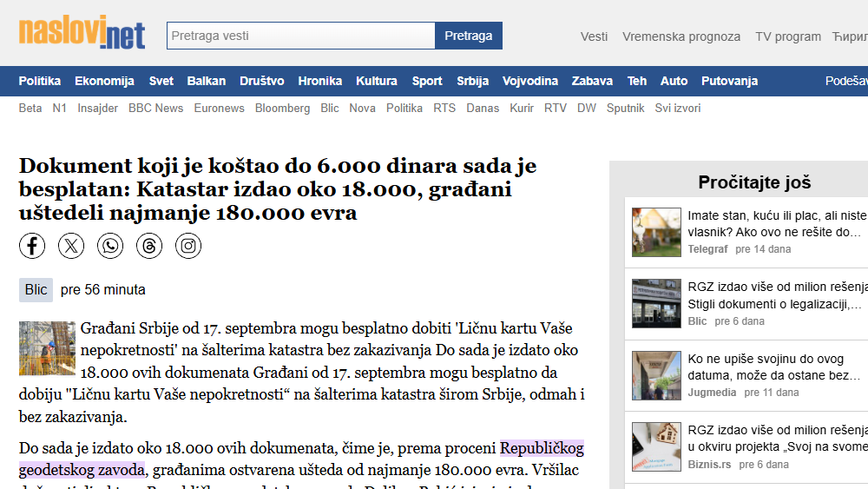Screen dimensions: 868x489
Task: Select the Auto category
Action: coord(674,81)
